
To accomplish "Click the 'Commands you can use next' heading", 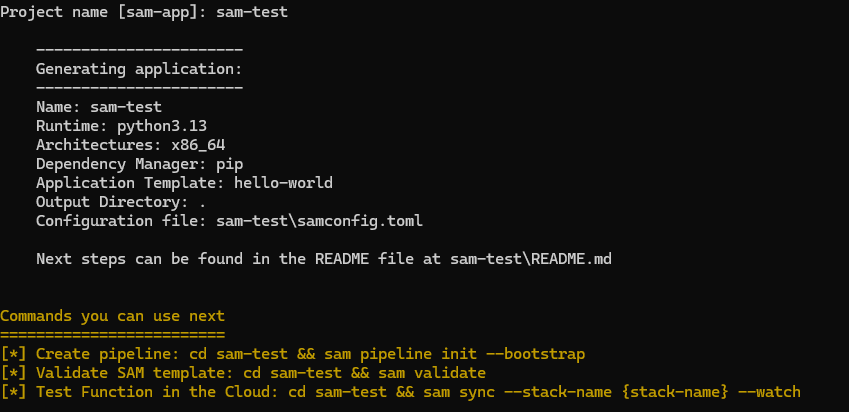I will [x=112, y=316].
